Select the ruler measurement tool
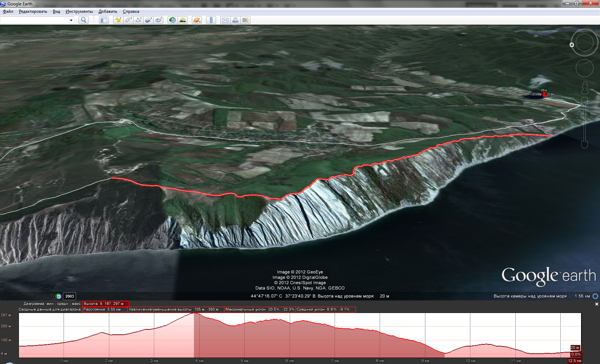The height and width of the screenshot is (364, 600). tap(211, 20)
